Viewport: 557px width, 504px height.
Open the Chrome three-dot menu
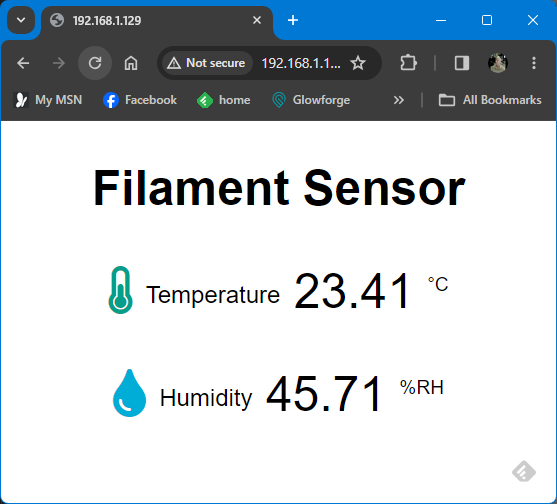(534, 63)
